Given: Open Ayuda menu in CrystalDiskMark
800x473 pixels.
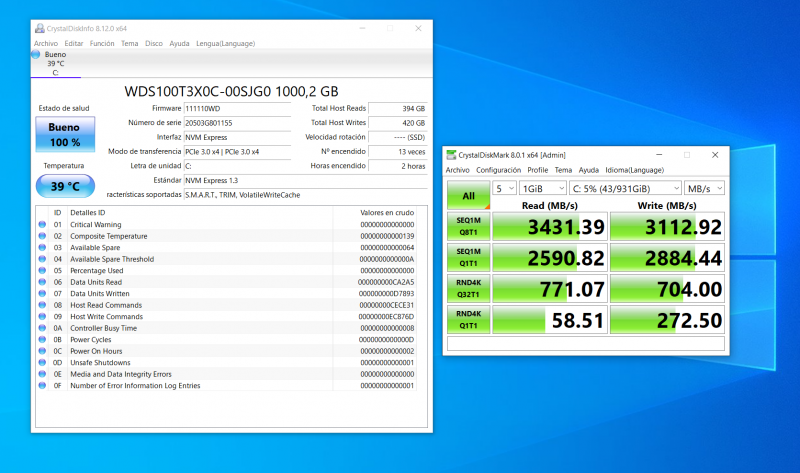Looking at the screenshot, I should pos(589,170).
